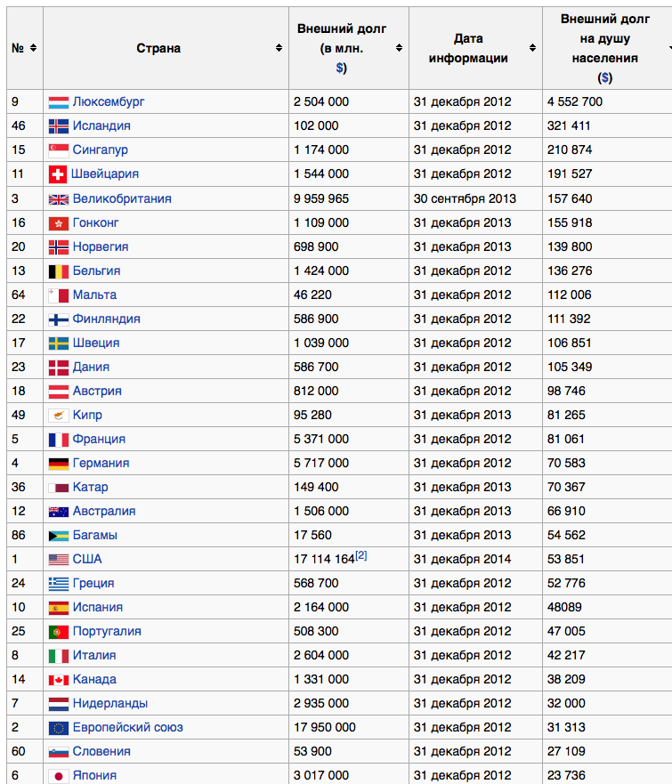
Task: Open the Германия country link
Action: 101,463
